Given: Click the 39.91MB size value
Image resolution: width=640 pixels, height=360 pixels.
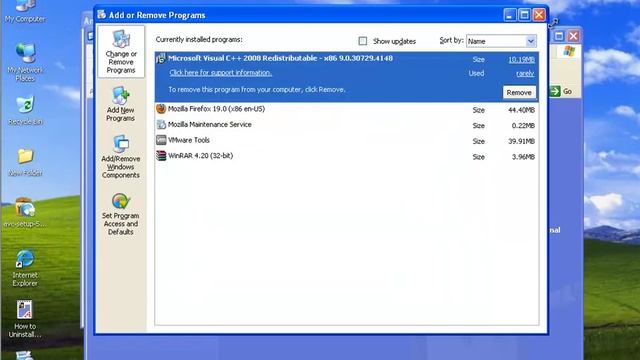Looking at the screenshot, I should point(521,141).
